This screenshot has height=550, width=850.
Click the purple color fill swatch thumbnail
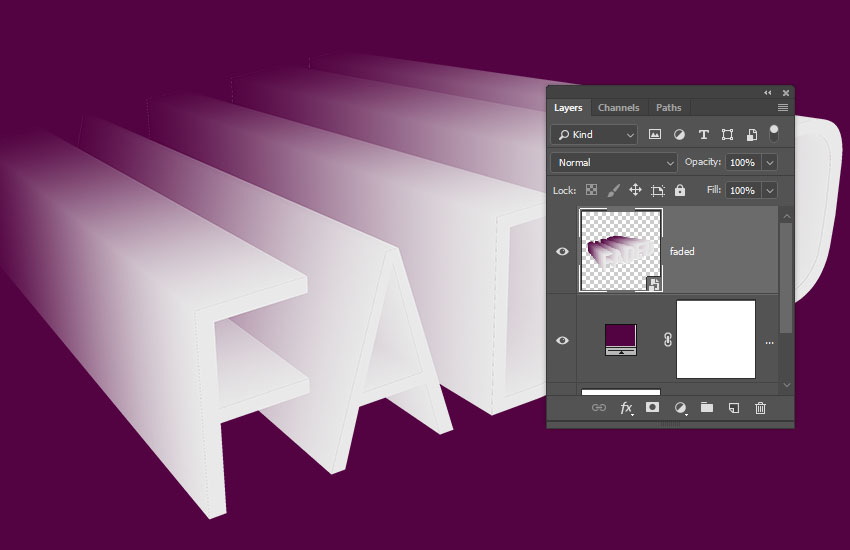[x=621, y=340]
